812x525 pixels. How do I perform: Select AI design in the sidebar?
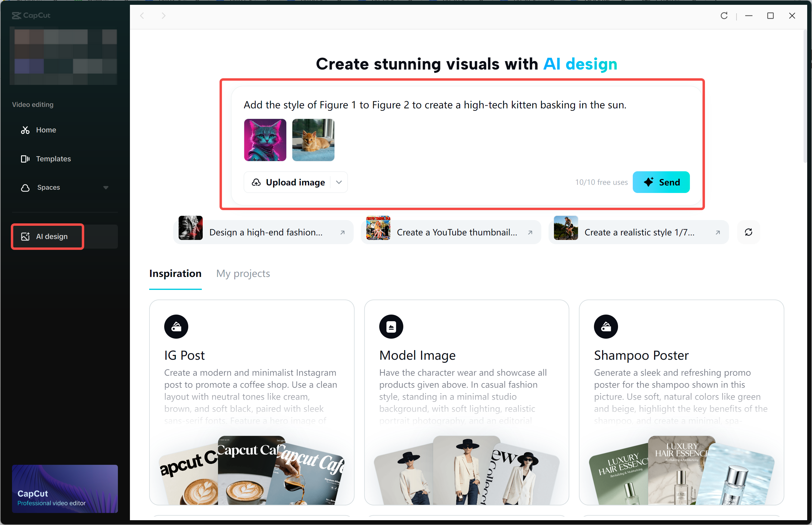coord(51,237)
